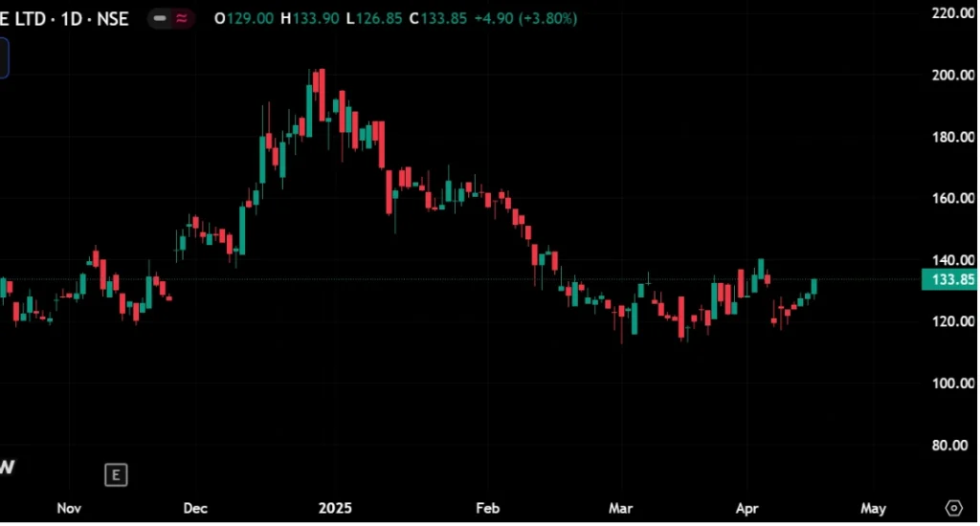Click the NSE exchange label
This screenshot has width=980, height=526.
pyautogui.click(x=113, y=19)
